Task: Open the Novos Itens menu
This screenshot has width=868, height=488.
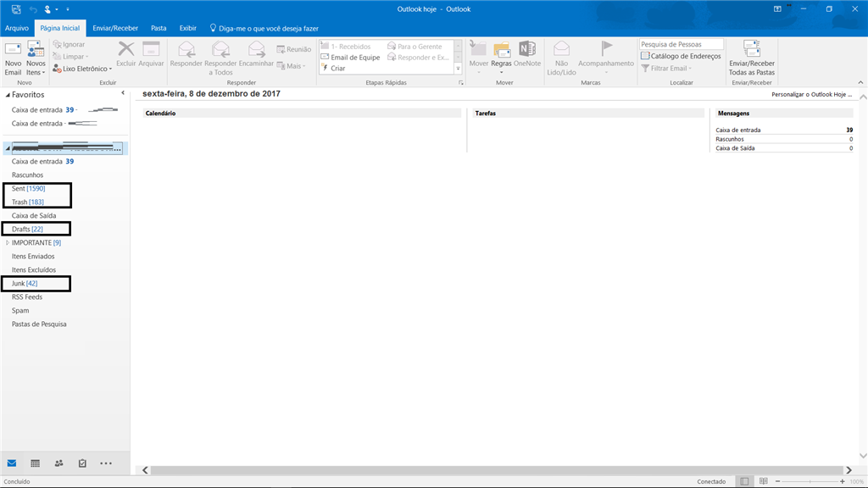Action: pyautogui.click(x=36, y=58)
